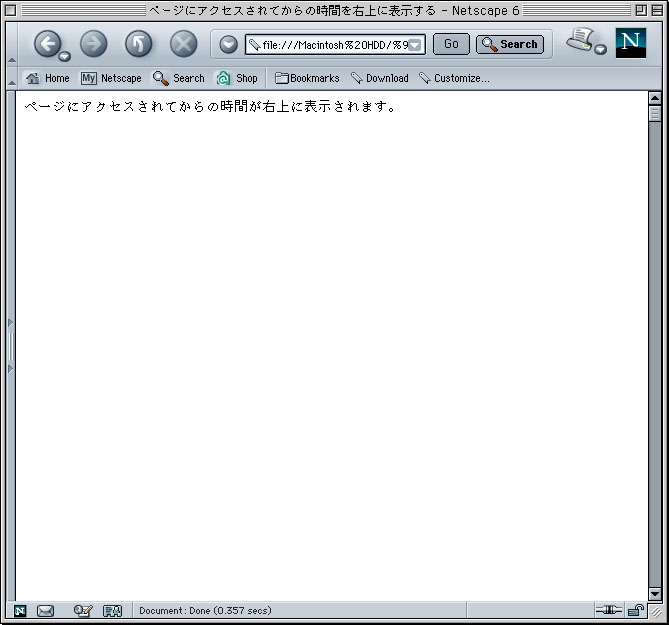Collapse the navigation toolbar grippy
The height and width of the screenshot is (625, 669).
pyautogui.click(x=12, y=44)
